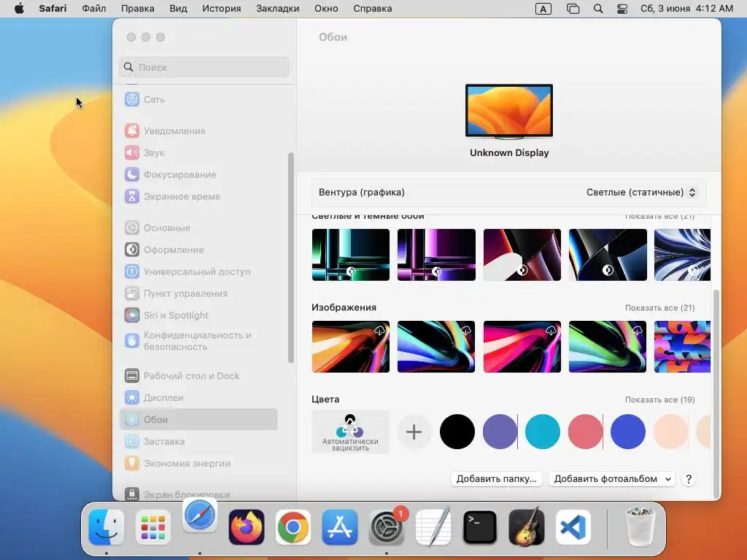Select the Универсальный доступ accessibility icon
The image size is (747, 560).
(132, 271)
